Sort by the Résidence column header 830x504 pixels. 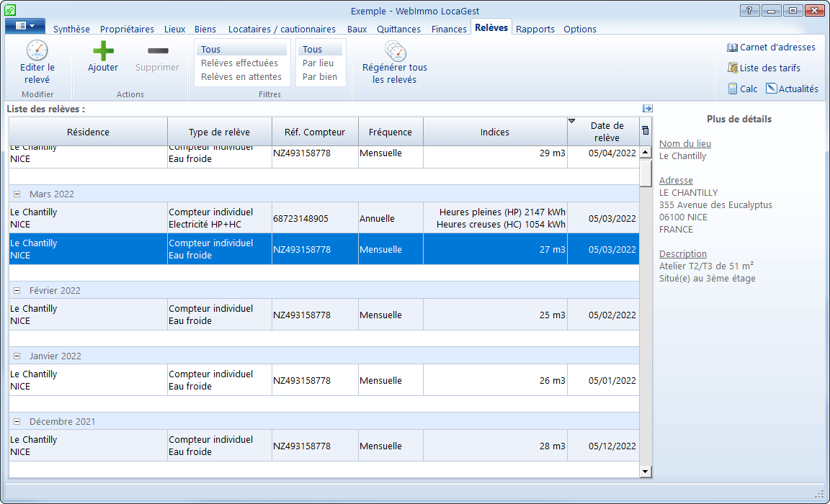(x=88, y=132)
